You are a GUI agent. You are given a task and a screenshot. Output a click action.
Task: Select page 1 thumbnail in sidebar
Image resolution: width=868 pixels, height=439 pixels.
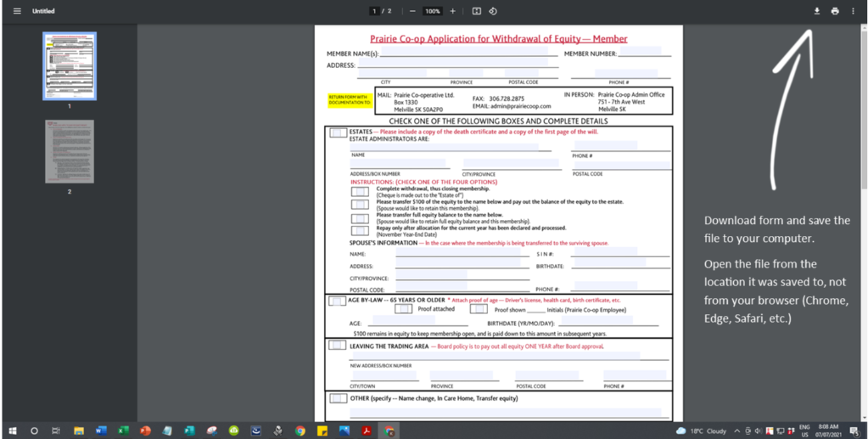click(70, 66)
